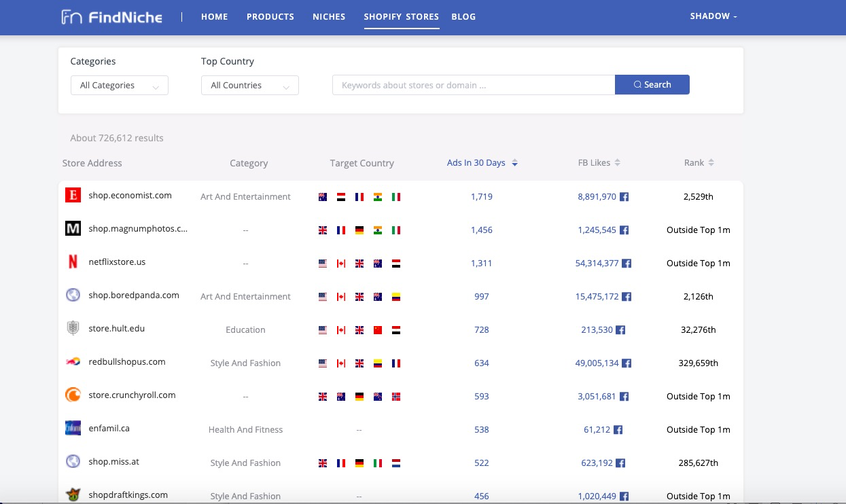Open the store.crunchyroll.com store link

(132, 395)
